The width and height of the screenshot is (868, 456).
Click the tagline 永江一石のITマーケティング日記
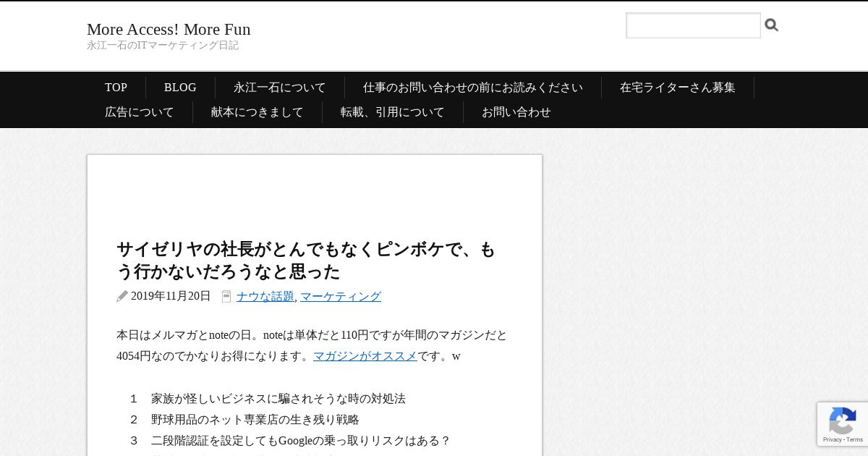pos(163,46)
